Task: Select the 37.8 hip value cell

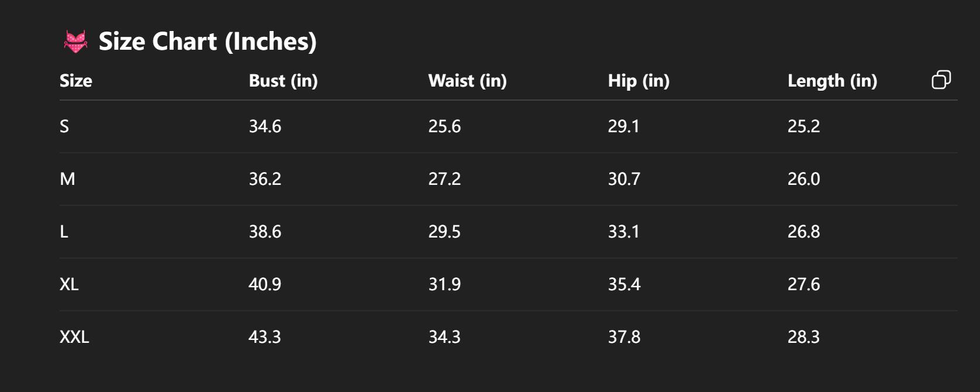Action: [x=624, y=337]
